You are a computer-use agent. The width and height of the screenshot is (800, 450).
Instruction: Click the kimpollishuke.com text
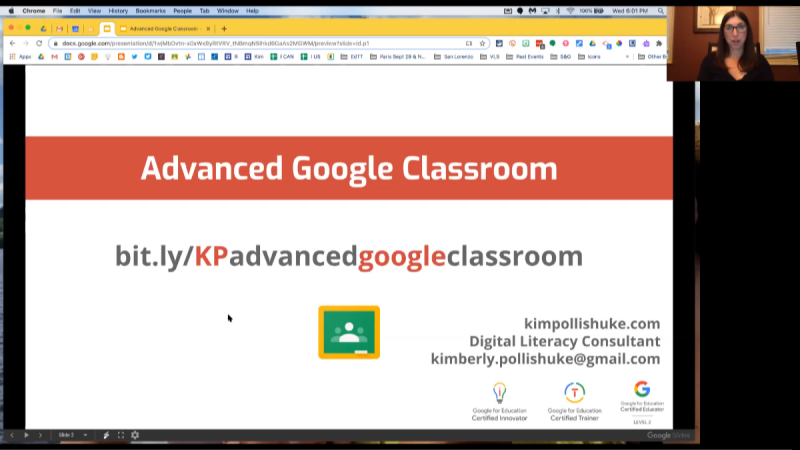[x=592, y=323]
